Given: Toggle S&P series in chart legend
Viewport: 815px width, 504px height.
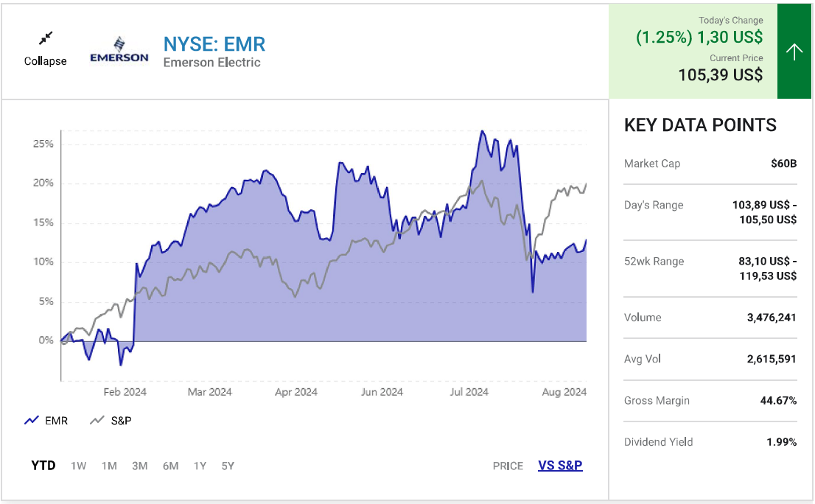Looking at the screenshot, I should 122,421.
